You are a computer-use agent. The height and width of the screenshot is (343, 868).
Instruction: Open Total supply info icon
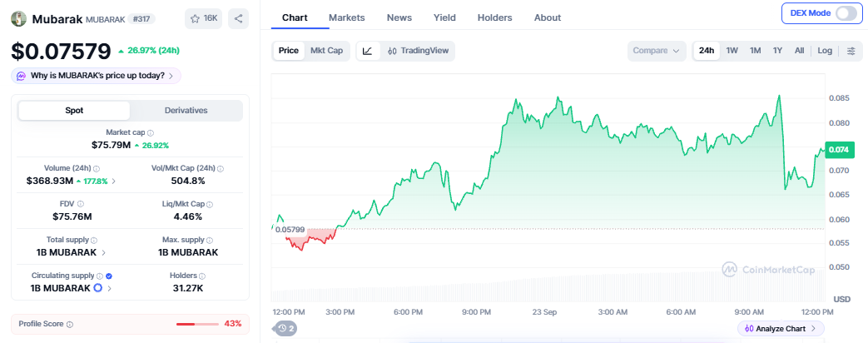94,241
